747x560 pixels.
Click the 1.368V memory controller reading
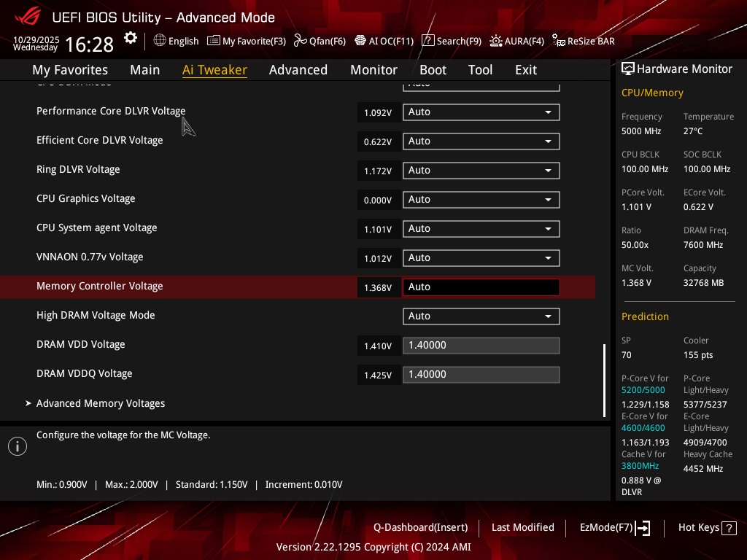tap(378, 287)
